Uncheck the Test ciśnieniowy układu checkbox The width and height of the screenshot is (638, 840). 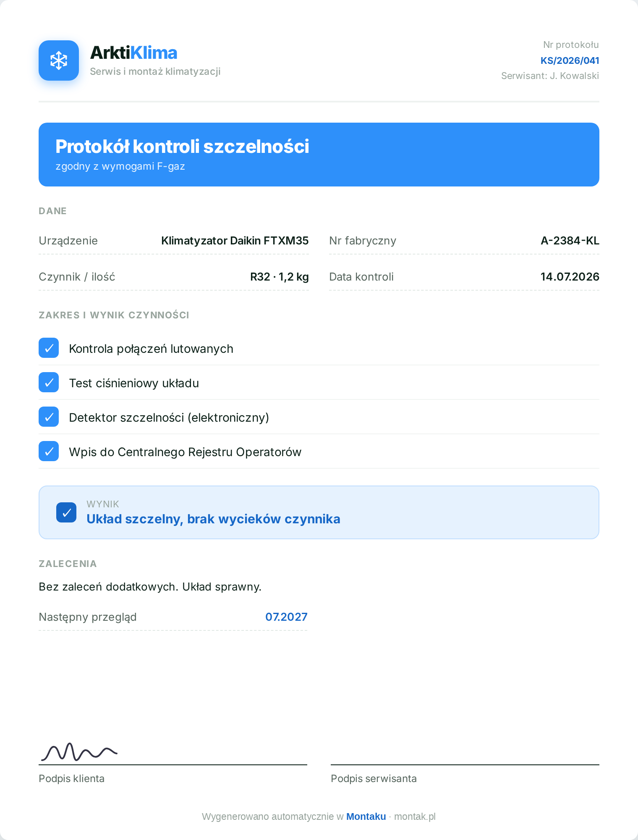(x=49, y=382)
